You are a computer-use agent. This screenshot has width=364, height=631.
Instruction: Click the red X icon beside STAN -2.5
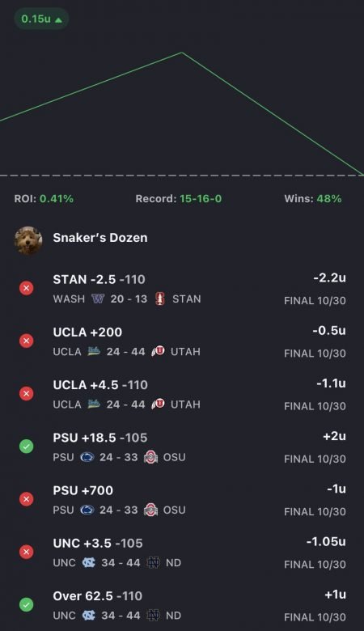pyautogui.click(x=27, y=288)
